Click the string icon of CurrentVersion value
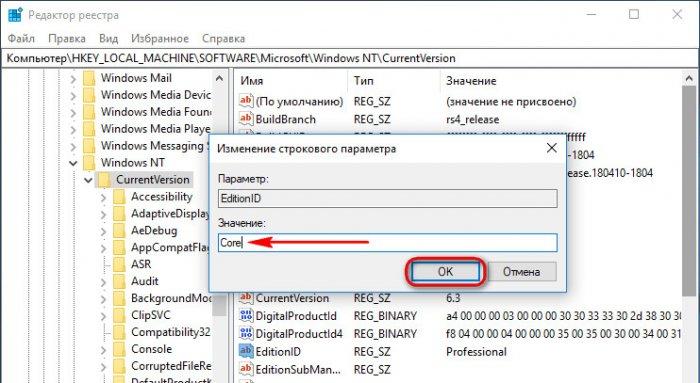This screenshot has width=700, height=383. click(x=246, y=298)
